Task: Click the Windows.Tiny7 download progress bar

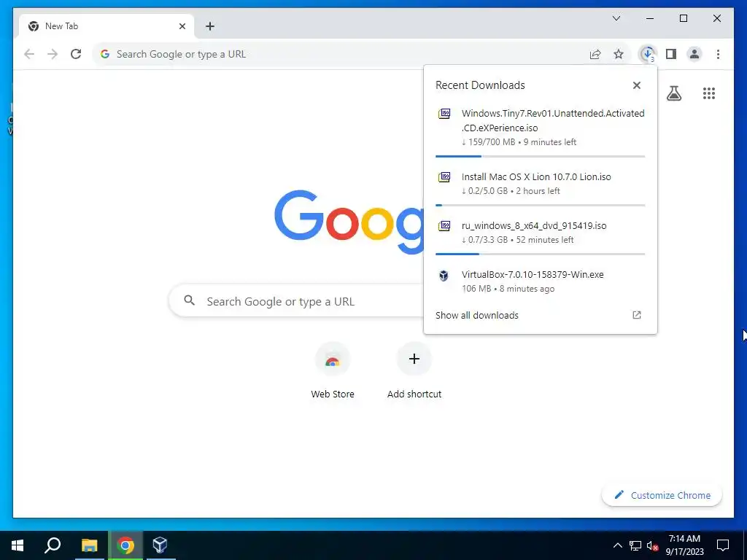Action: [541, 156]
